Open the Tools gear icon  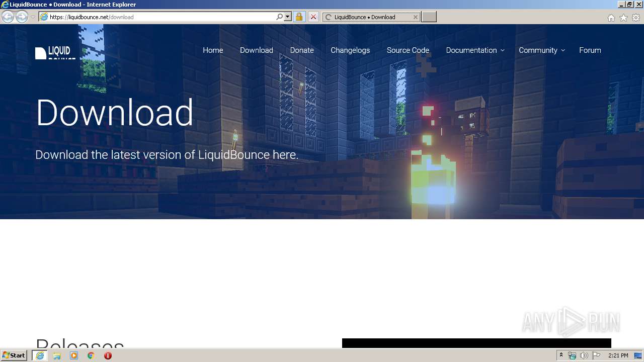[636, 18]
